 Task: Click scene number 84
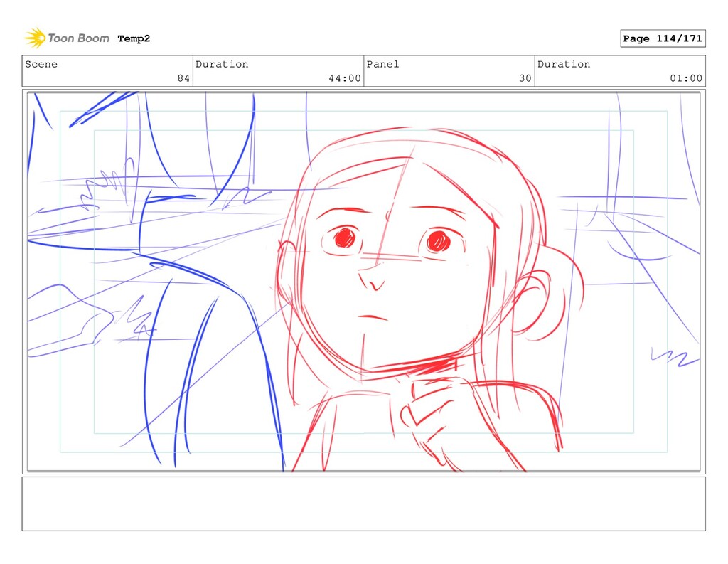point(183,78)
